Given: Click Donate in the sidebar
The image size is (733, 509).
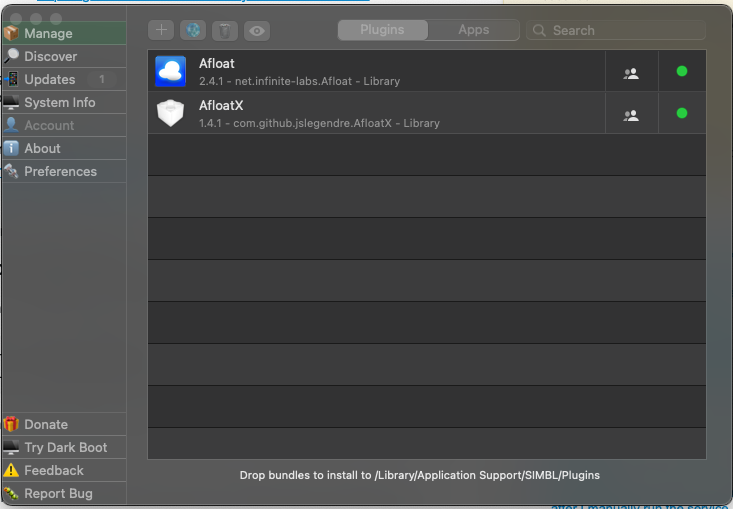Looking at the screenshot, I should 64,424.
